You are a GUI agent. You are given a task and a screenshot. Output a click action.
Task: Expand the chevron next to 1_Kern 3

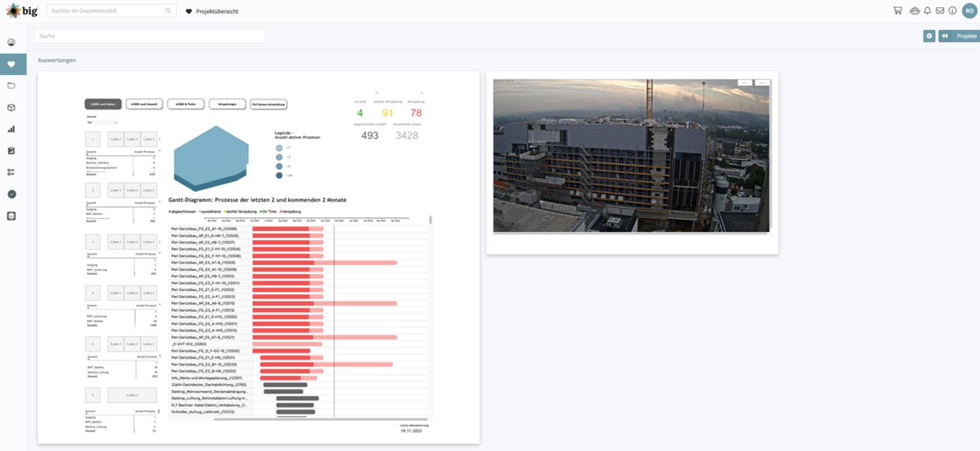159,140
